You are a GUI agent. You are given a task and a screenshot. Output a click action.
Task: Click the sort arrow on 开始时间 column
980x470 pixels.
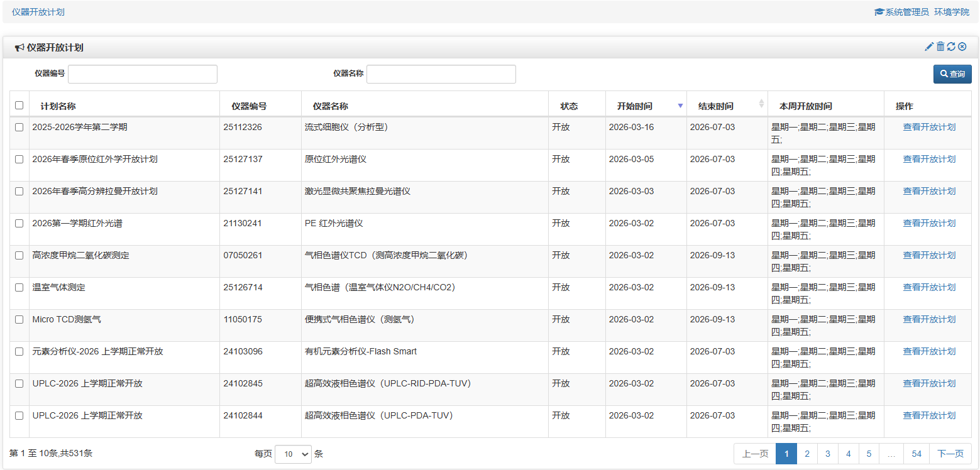click(x=680, y=106)
